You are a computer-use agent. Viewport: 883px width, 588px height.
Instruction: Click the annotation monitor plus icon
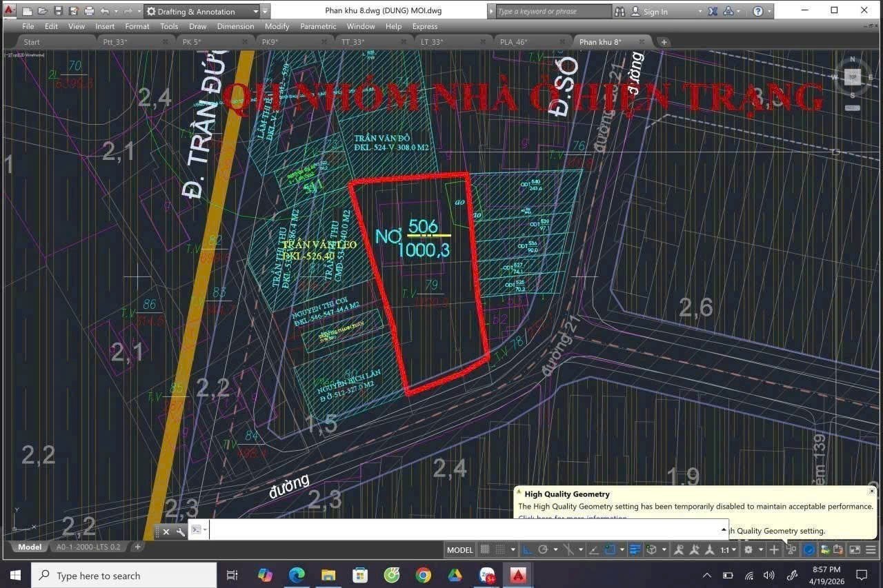click(x=773, y=549)
